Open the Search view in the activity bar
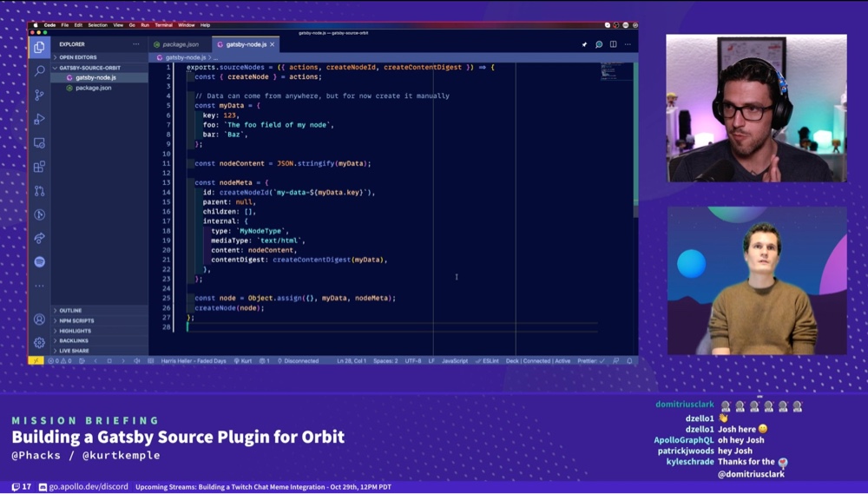 [x=39, y=71]
